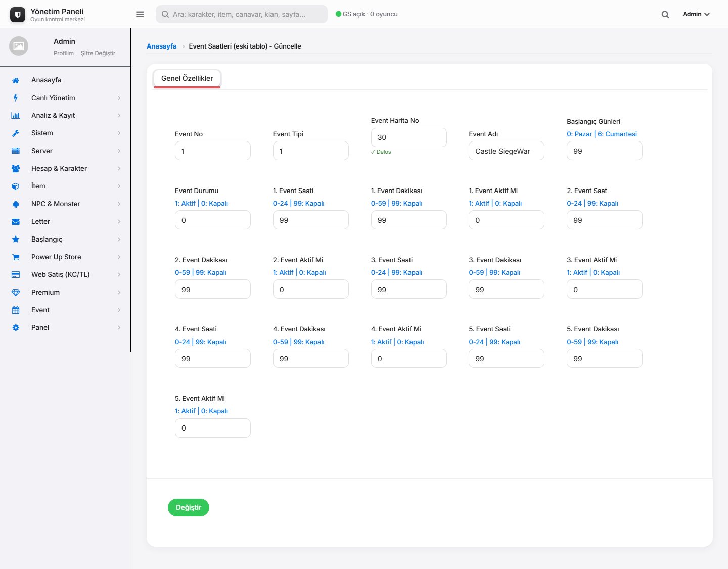Click the Event Adı Castle SiegeWar field

[507, 151]
